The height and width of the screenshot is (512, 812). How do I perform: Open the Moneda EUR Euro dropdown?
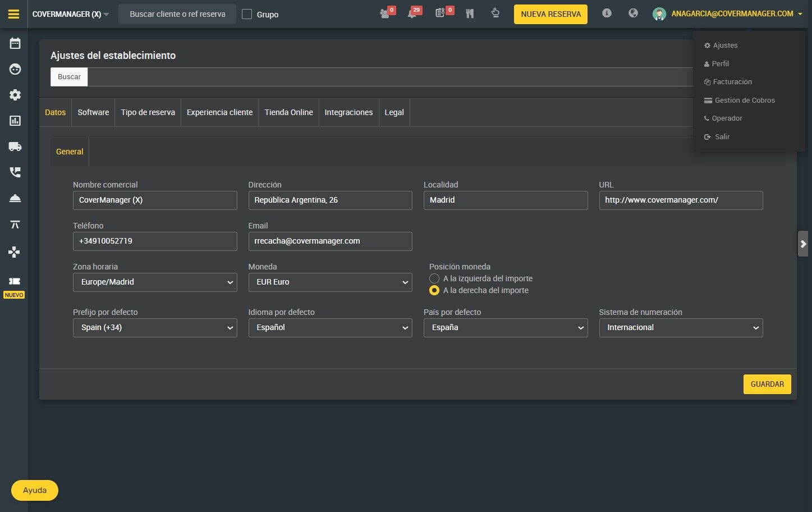click(330, 282)
